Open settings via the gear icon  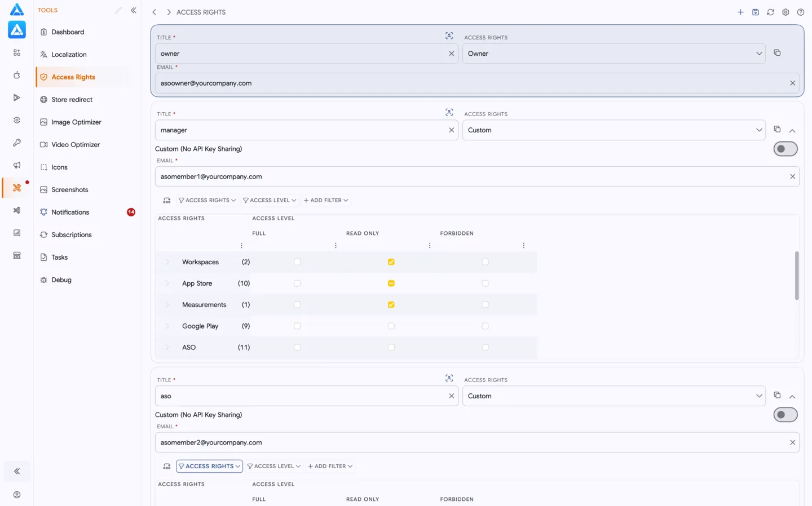785,12
